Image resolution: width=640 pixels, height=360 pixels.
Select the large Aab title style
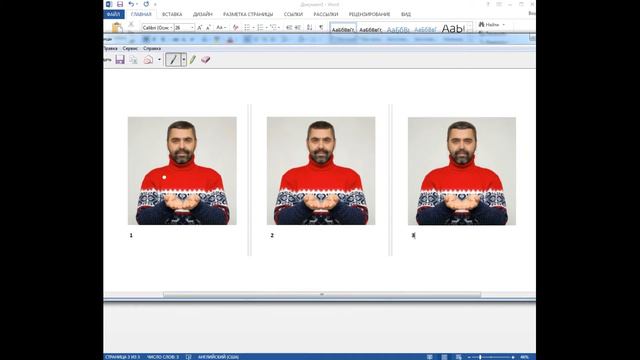(453, 29)
